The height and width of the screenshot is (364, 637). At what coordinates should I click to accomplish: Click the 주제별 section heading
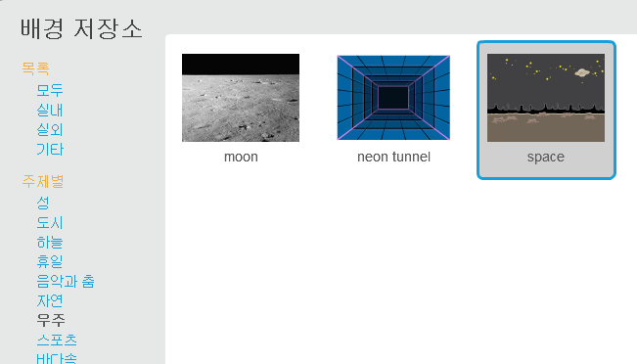click(43, 181)
